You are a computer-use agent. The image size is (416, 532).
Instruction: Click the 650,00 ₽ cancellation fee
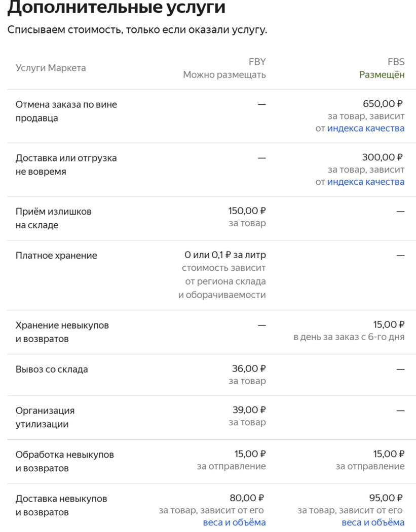(x=383, y=104)
